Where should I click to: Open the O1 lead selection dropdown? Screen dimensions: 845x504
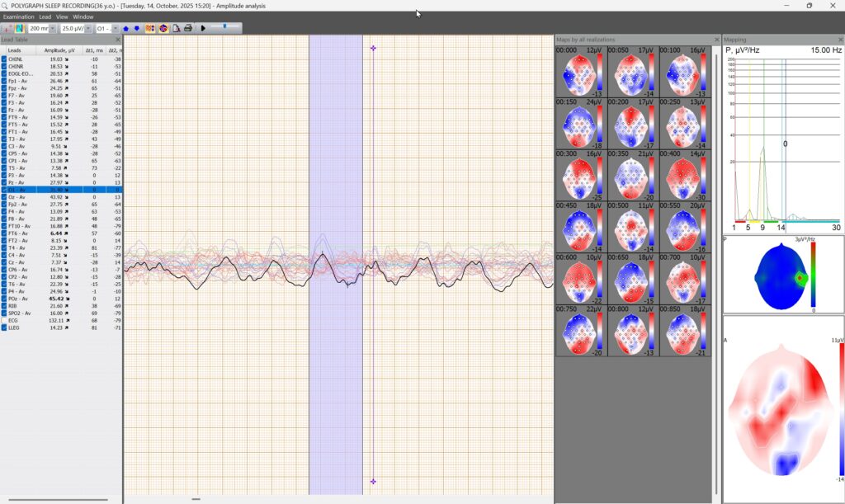(x=115, y=28)
